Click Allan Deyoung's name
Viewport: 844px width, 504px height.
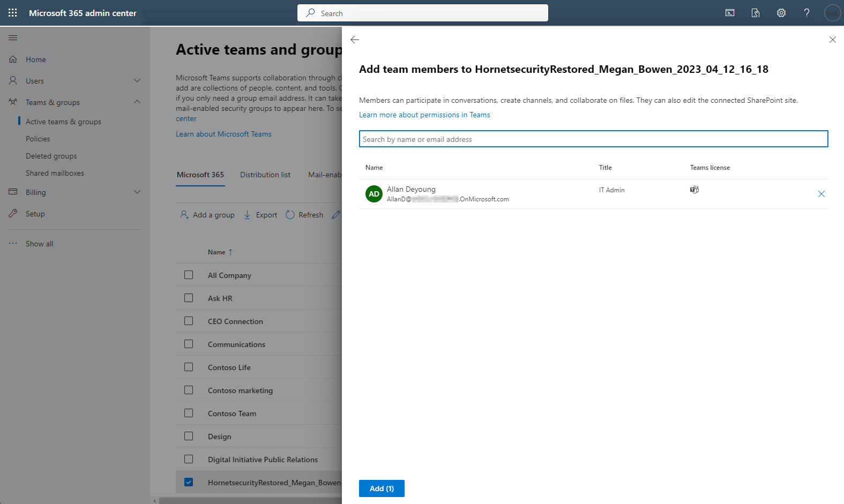point(411,189)
